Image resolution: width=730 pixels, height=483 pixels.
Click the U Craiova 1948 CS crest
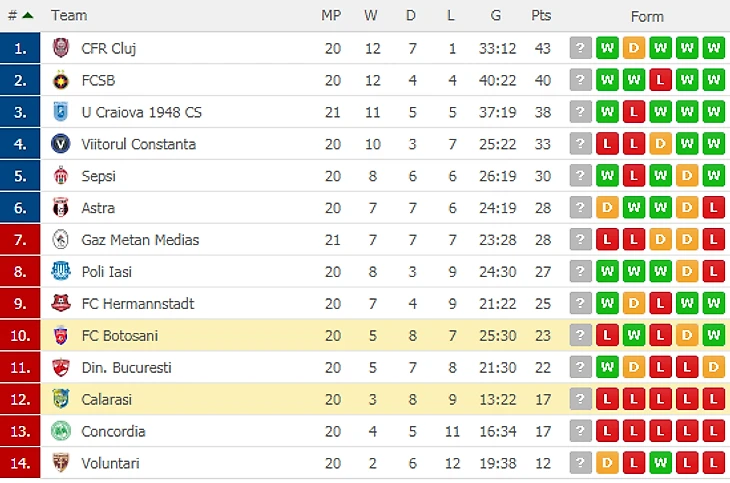(x=60, y=112)
